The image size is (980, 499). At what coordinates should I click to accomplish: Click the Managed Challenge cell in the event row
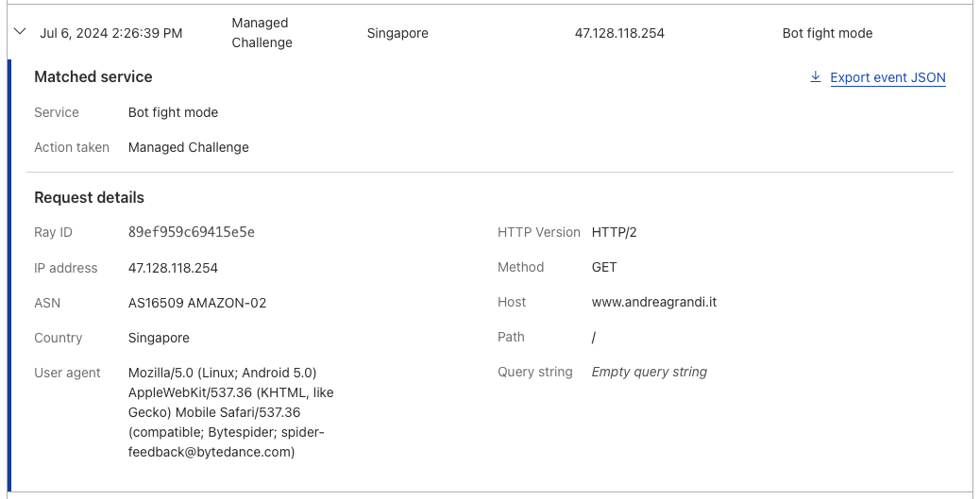click(x=262, y=32)
